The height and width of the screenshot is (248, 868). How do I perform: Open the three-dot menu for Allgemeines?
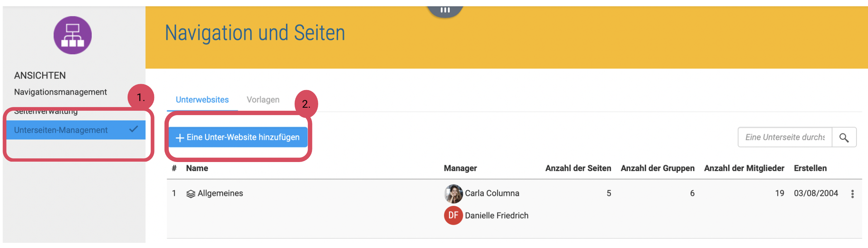pos(853,194)
